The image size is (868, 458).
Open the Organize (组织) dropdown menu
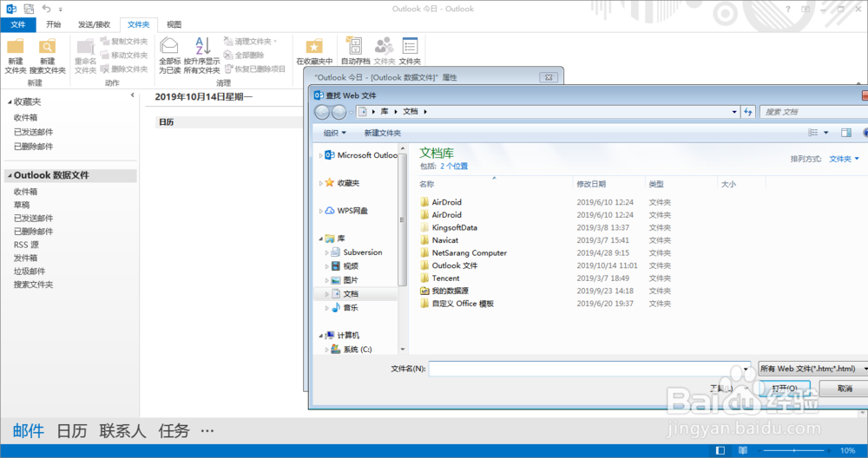tap(335, 133)
